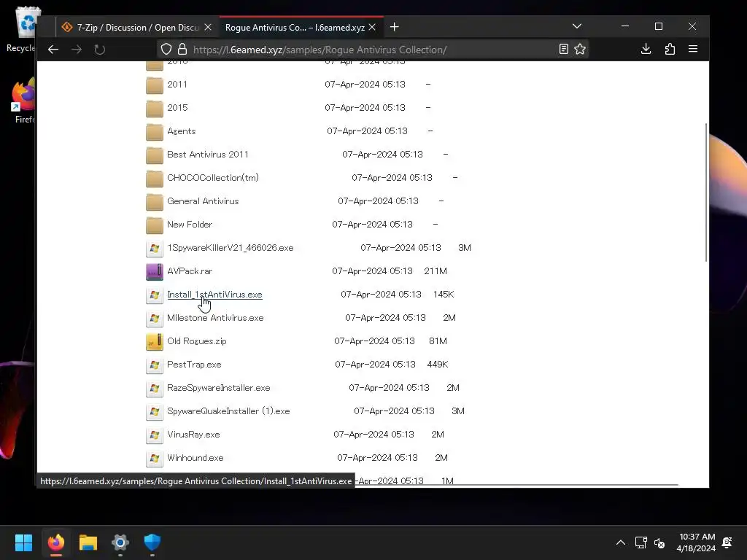Bookmark this page with the star
This screenshot has height=560, width=747.
580,49
